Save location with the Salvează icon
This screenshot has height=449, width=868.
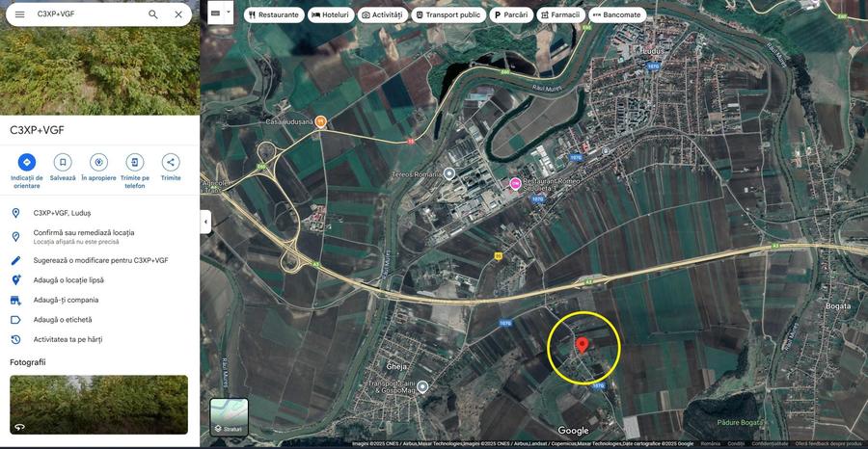point(63,168)
